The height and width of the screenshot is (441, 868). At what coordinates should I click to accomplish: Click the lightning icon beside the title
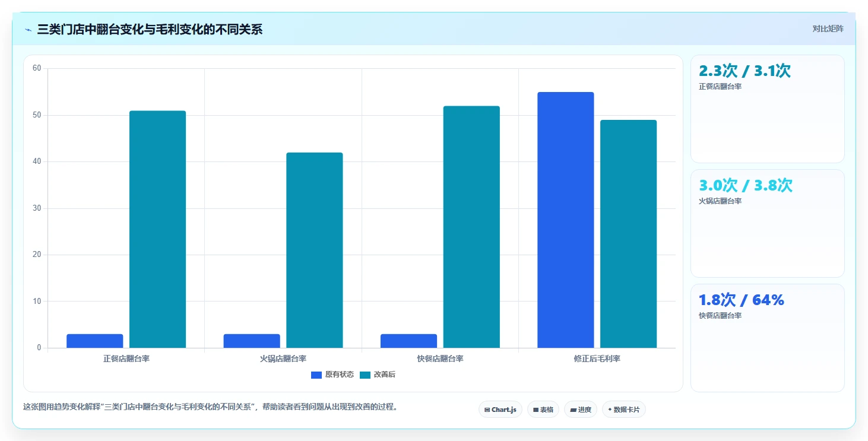(x=28, y=30)
